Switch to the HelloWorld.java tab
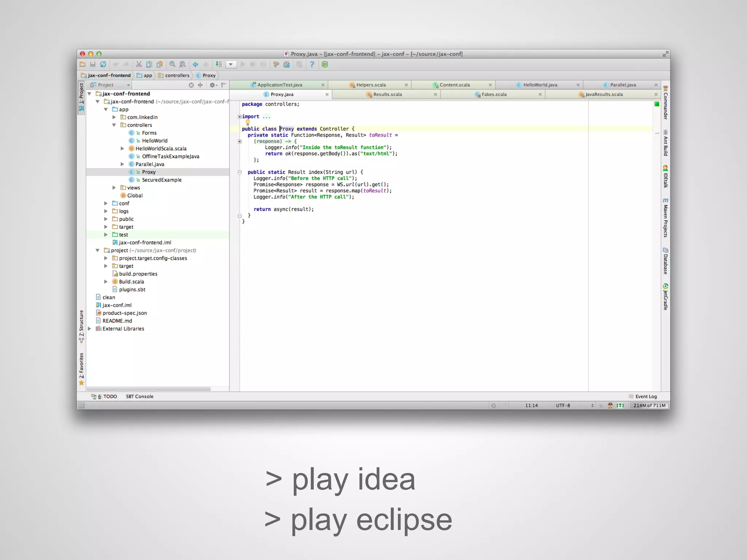The image size is (747, 560). pyautogui.click(x=540, y=85)
